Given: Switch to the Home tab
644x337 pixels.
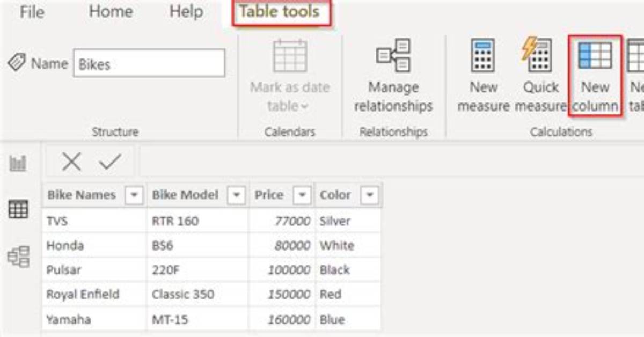Looking at the screenshot, I should tap(111, 12).
